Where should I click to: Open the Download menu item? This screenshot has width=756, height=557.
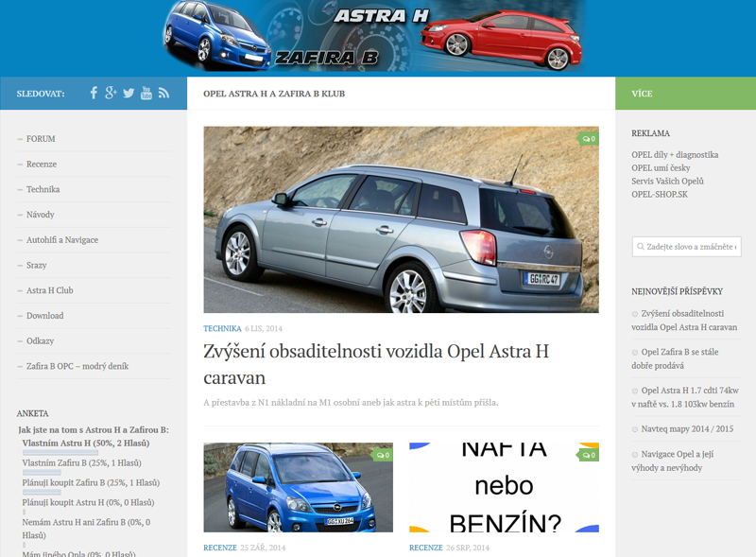(x=44, y=316)
